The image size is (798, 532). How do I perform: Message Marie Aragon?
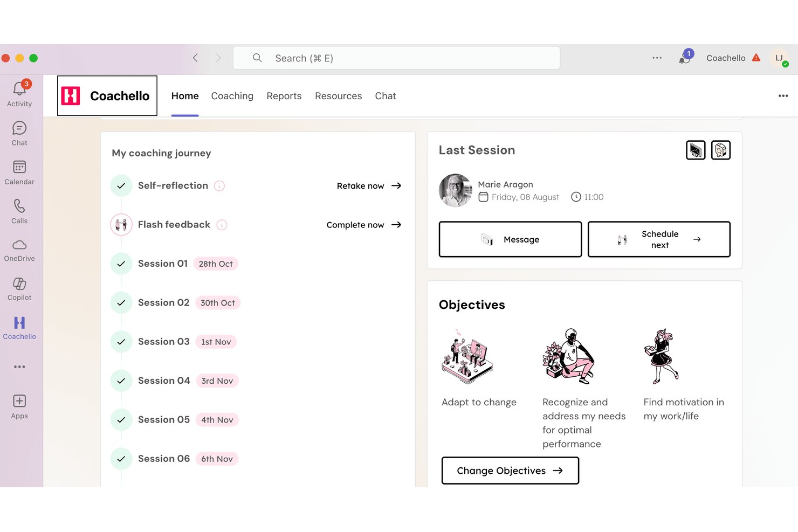(x=510, y=239)
